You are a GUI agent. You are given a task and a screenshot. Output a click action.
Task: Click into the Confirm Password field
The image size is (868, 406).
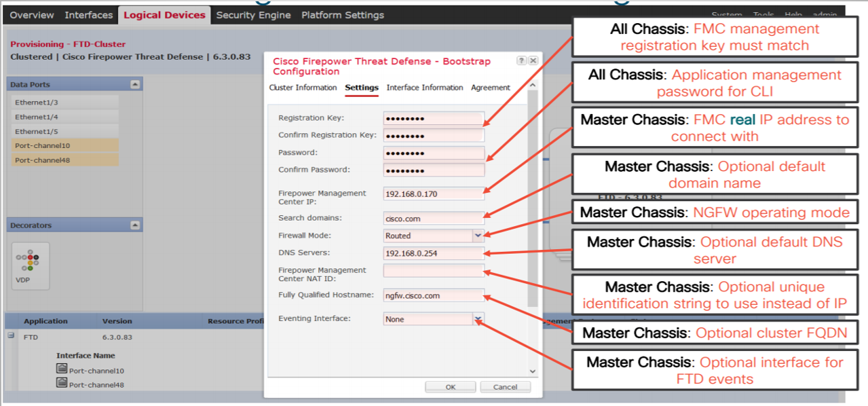[434, 170]
